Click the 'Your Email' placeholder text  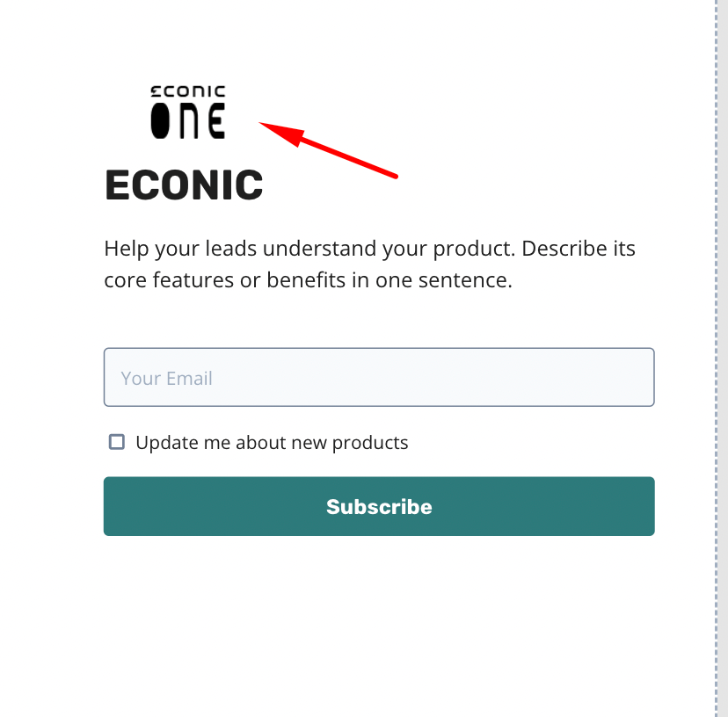[x=167, y=378]
